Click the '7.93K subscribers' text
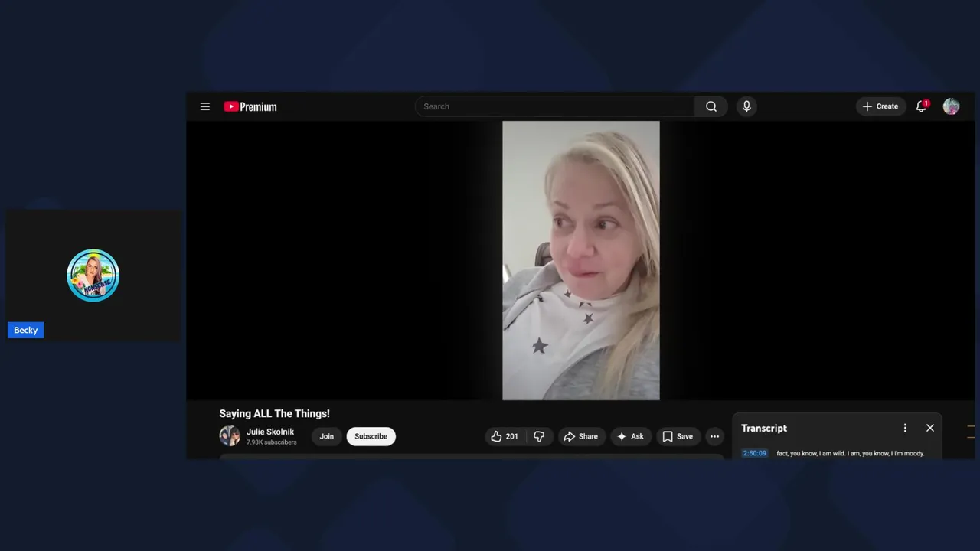Viewport: 980px width, 551px height. coord(271,442)
